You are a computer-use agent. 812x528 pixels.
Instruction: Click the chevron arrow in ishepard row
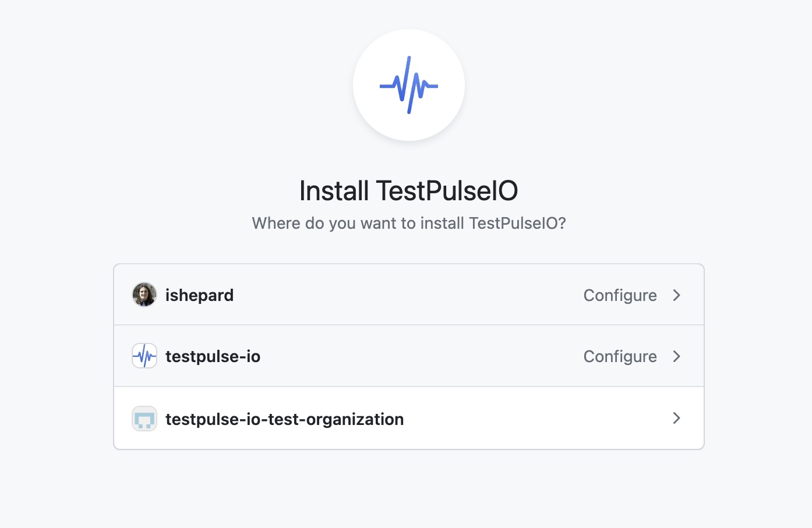[676, 295]
